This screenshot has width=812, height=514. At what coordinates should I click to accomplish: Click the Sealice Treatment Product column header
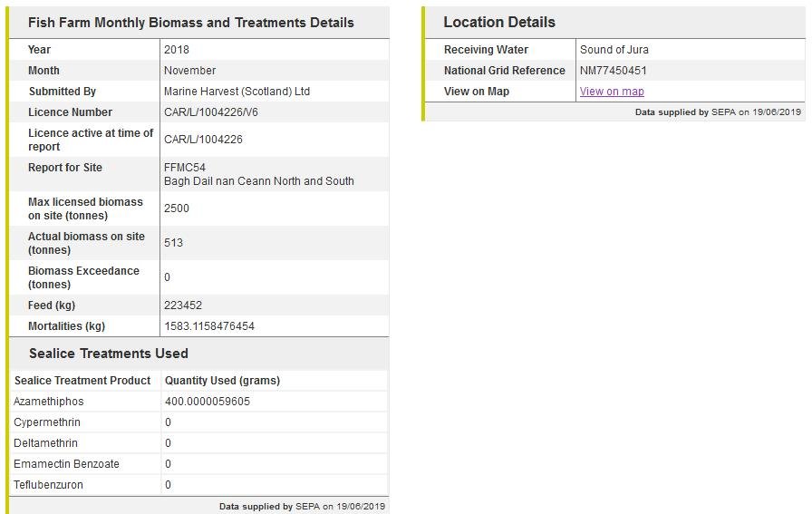(x=82, y=381)
